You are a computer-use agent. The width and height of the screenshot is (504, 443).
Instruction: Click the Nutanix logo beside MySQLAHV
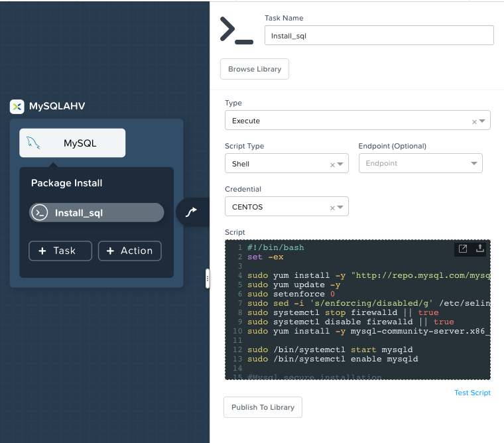tap(17, 106)
